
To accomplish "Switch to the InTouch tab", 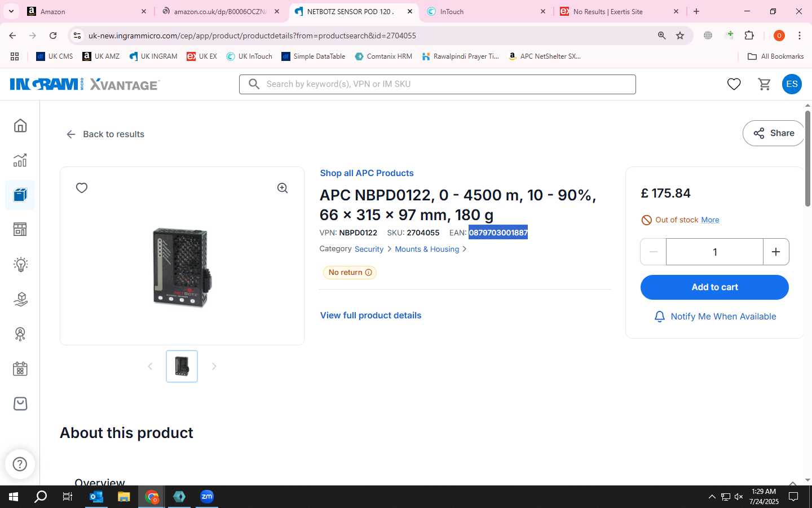I will click(487, 11).
